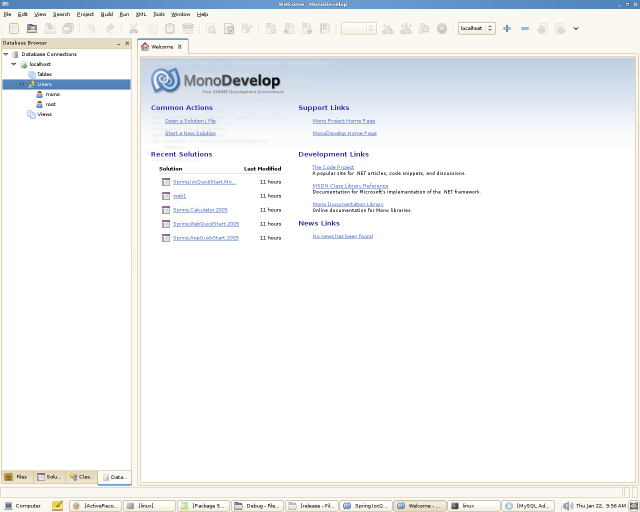This screenshot has height=512, width=640.
Task: Click the Print toolbar icon
Action: pyautogui.click(x=188, y=28)
